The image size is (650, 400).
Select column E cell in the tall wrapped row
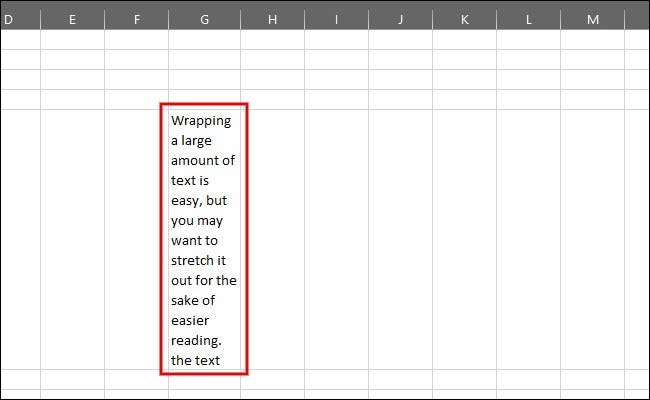[x=72, y=239]
